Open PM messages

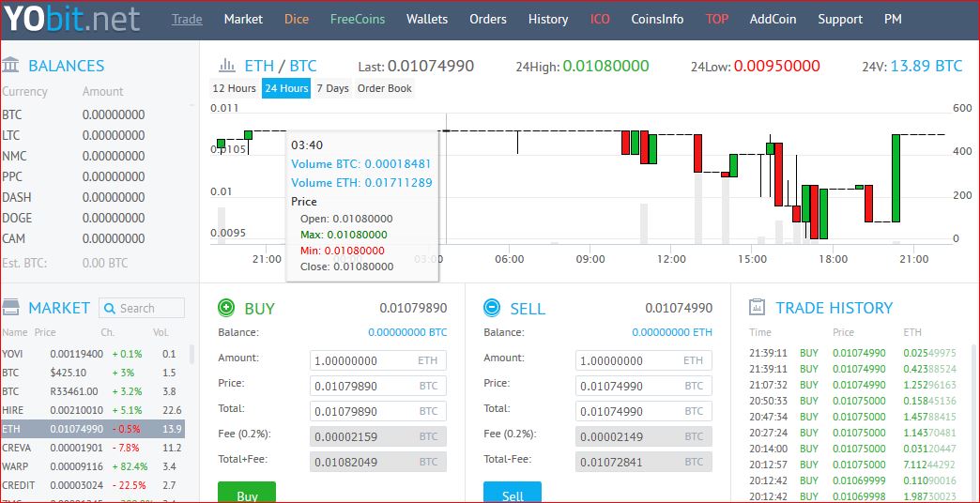tap(893, 20)
